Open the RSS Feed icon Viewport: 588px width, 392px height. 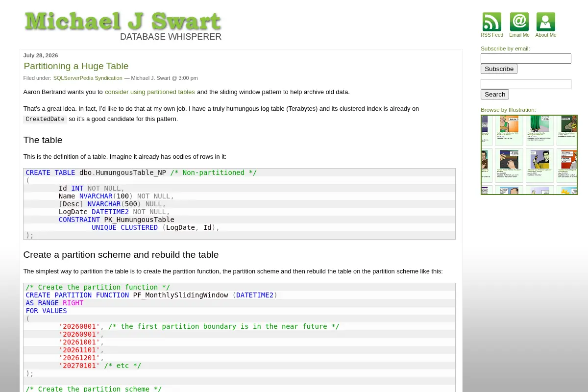492,22
